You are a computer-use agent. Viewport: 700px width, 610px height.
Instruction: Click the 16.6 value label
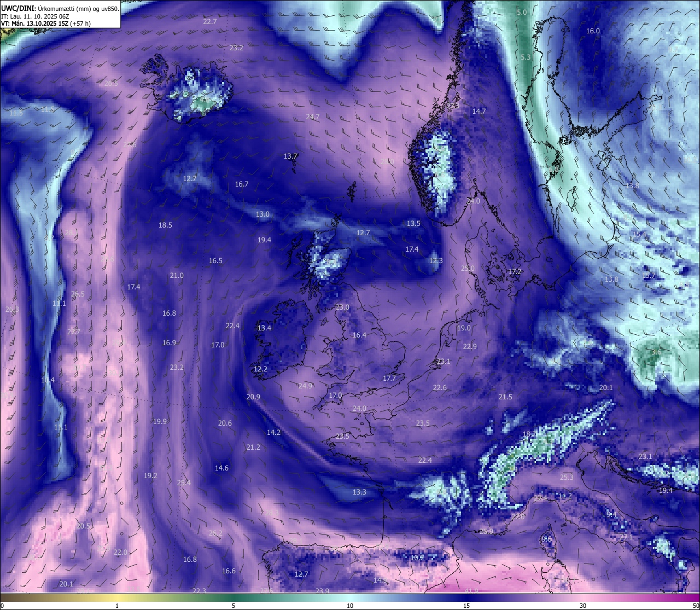pos(229,571)
